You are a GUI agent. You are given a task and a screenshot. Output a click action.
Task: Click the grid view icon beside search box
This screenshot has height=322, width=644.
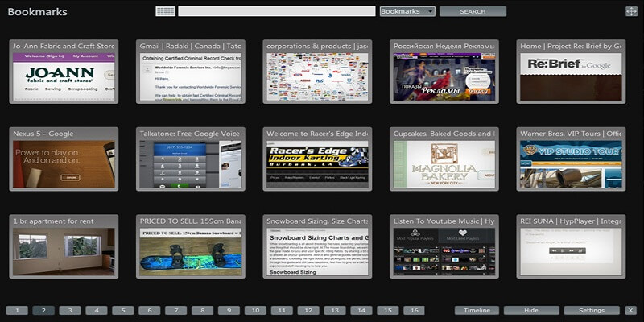[x=166, y=11]
